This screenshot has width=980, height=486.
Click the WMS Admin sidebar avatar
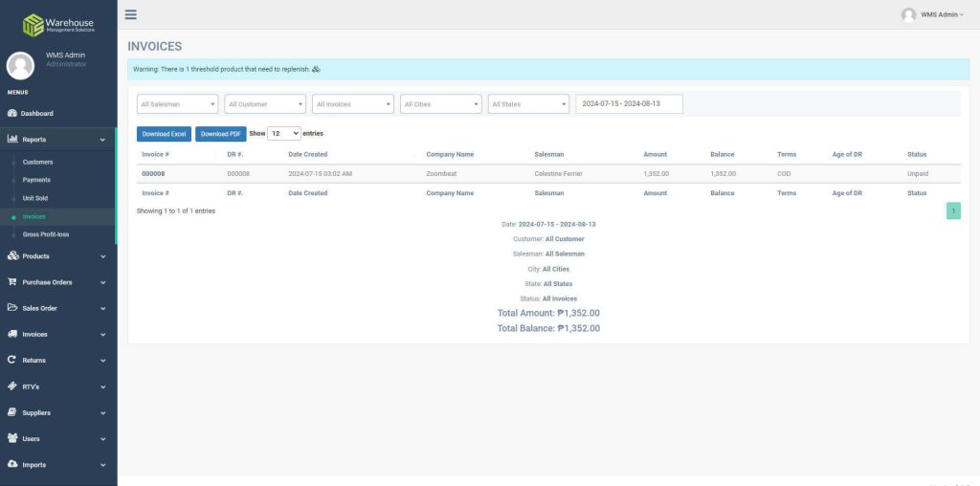20,66
